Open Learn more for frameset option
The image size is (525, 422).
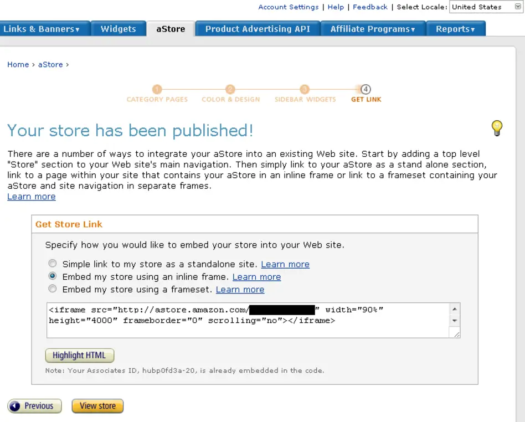point(240,290)
